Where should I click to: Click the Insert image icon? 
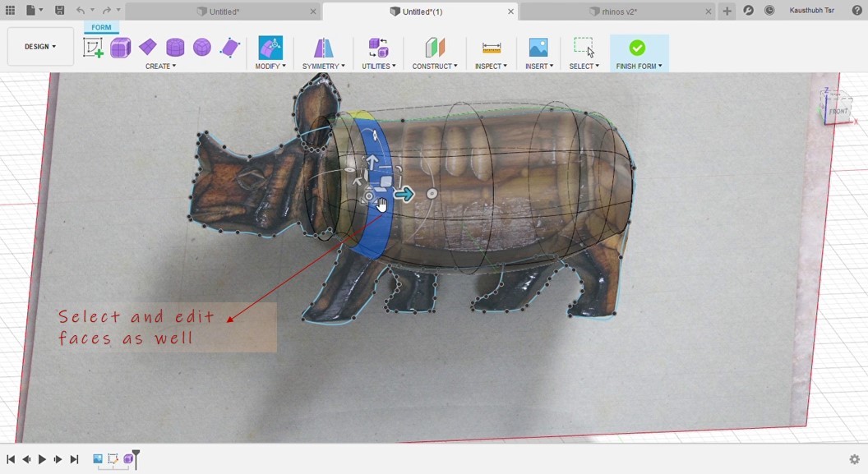click(x=538, y=48)
